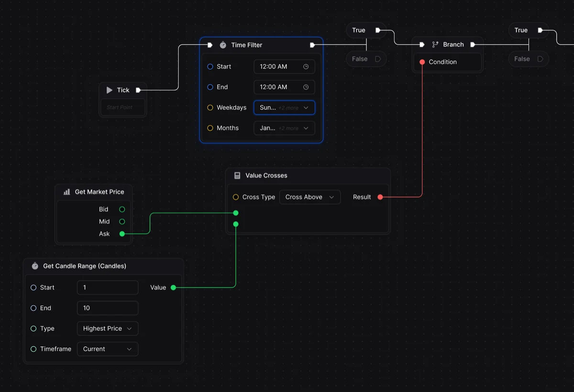
Task: Click the Time Filter End input port
Action: click(210, 87)
